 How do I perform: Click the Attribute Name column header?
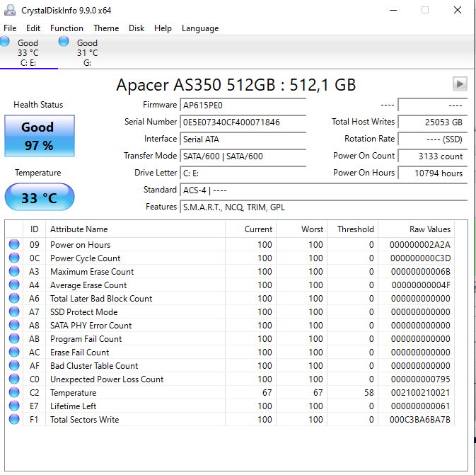pyautogui.click(x=135, y=229)
